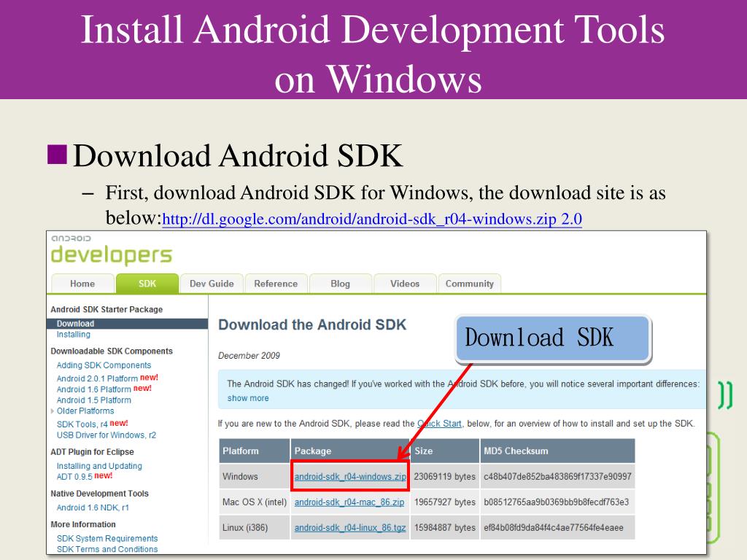Open USB Driver for Windows, r2 link
This screenshot has height=560, width=747.
point(107,435)
